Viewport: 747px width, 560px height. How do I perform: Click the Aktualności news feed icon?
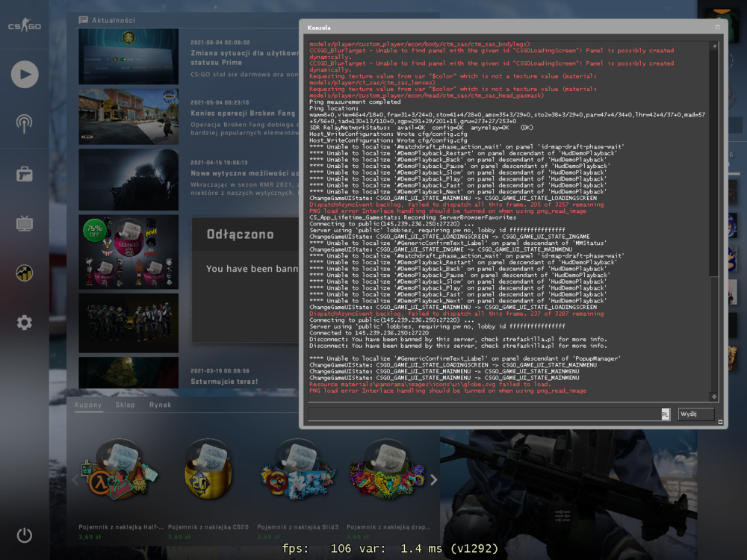click(84, 20)
